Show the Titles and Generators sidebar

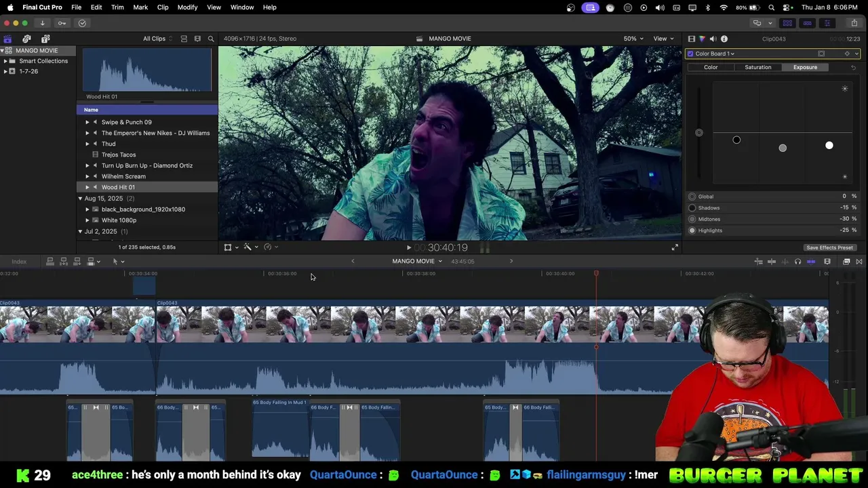click(x=45, y=39)
